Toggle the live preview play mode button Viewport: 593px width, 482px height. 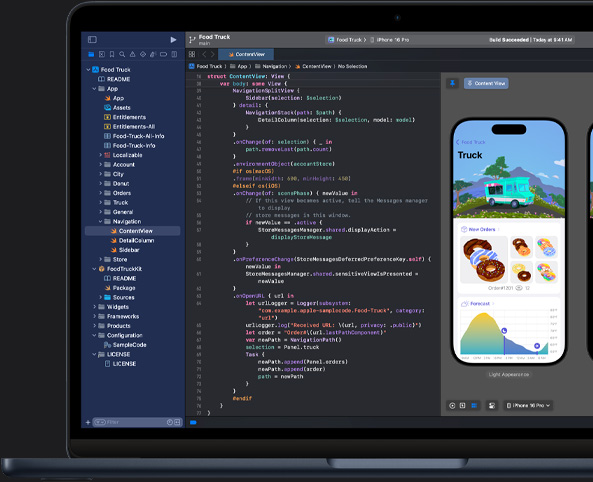tap(452, 406)
